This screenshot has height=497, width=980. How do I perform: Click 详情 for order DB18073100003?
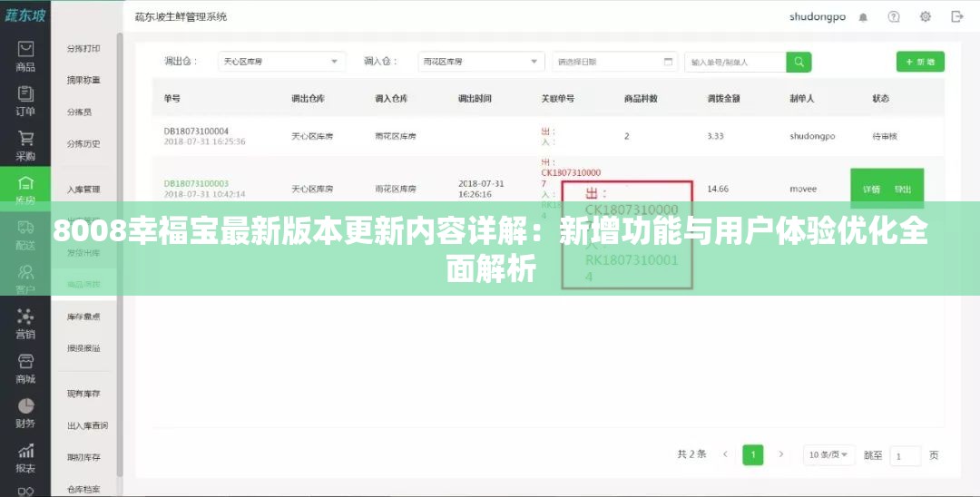click(871, 190)
